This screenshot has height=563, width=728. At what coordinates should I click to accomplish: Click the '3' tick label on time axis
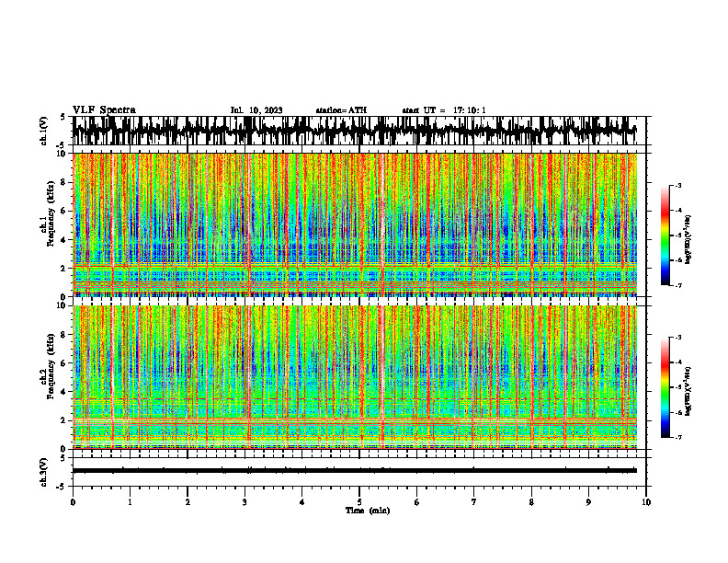click(x=245, y=502)
